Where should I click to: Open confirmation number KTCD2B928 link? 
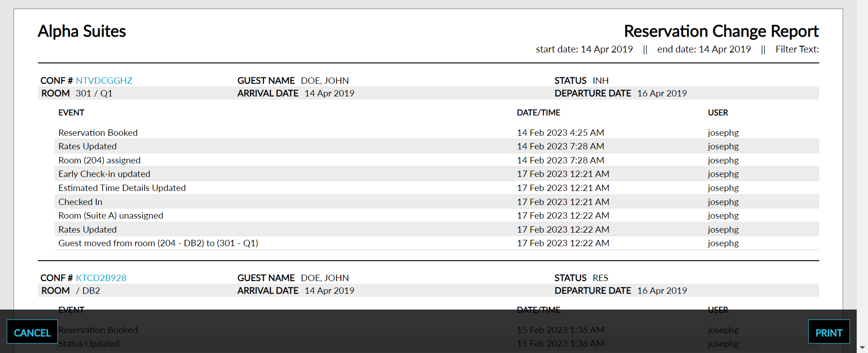point(101,278)
